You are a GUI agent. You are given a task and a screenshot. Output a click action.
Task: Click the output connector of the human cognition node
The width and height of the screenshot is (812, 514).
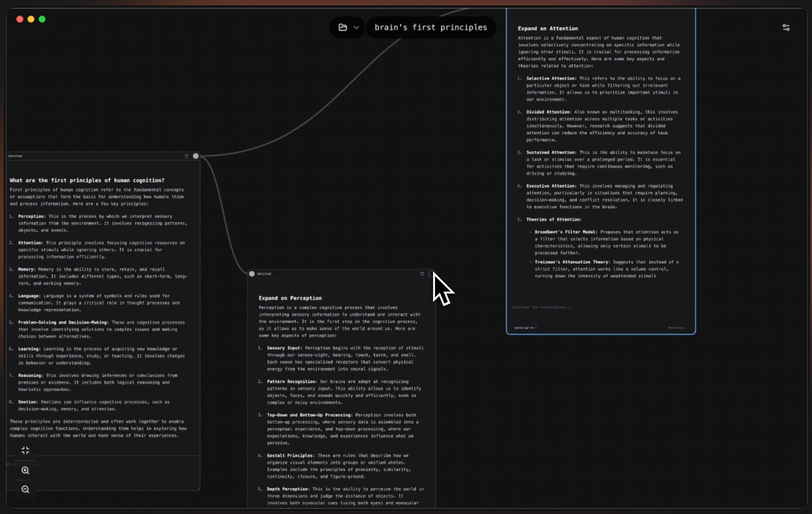tap(196, 156)
